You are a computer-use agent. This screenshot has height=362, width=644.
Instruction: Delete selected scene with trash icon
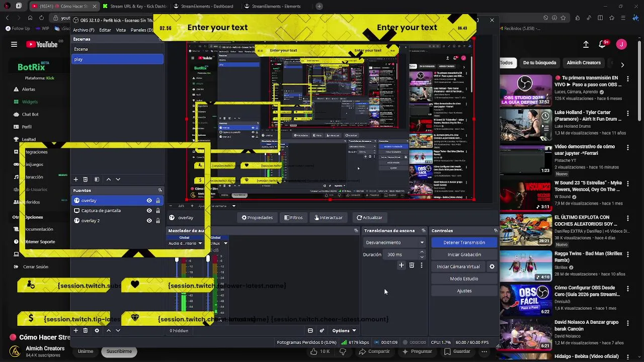pyautogui.click(x=86, y=179)
